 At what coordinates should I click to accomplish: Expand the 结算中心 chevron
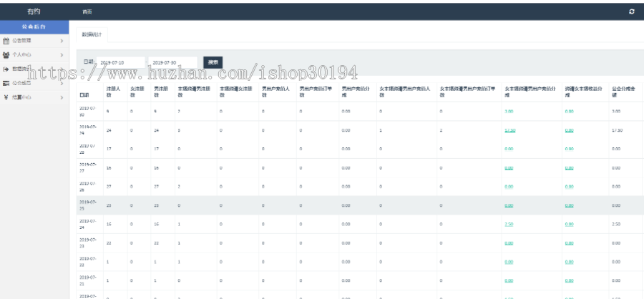click(62, 98)
